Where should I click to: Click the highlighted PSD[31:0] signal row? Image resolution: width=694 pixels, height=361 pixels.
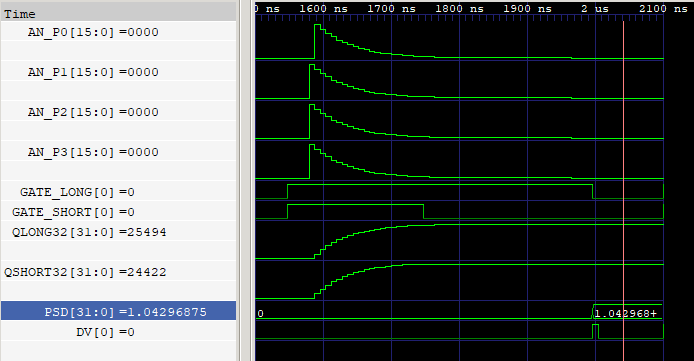[x=118, y=311]
